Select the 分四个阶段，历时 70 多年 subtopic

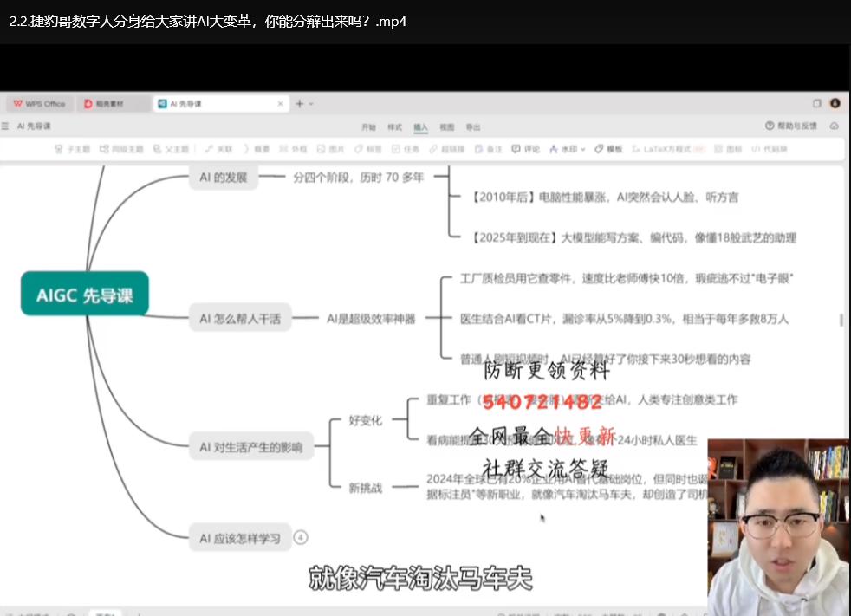(x=358, y=178)
